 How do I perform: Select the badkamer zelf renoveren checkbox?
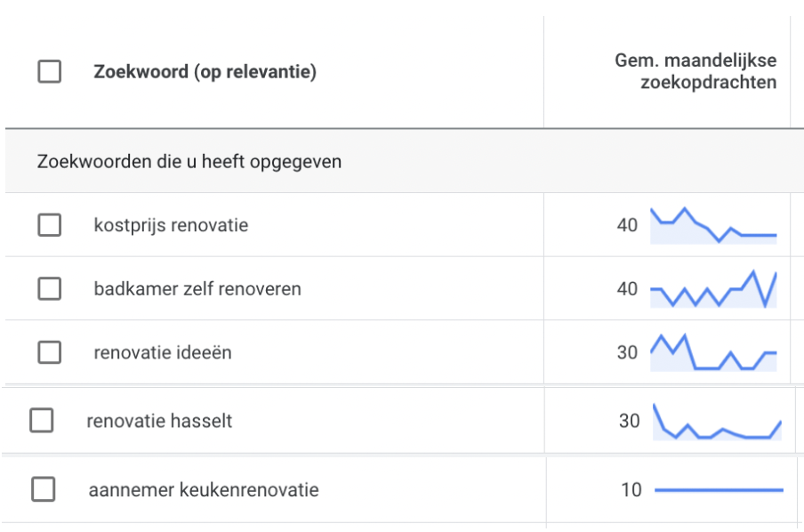point(50,288)
